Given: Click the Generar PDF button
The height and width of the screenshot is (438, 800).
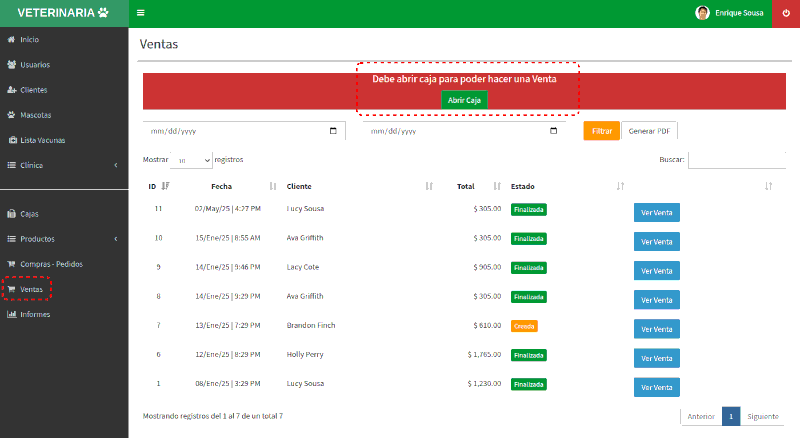Looking at the screenshot, I should 648,131.
